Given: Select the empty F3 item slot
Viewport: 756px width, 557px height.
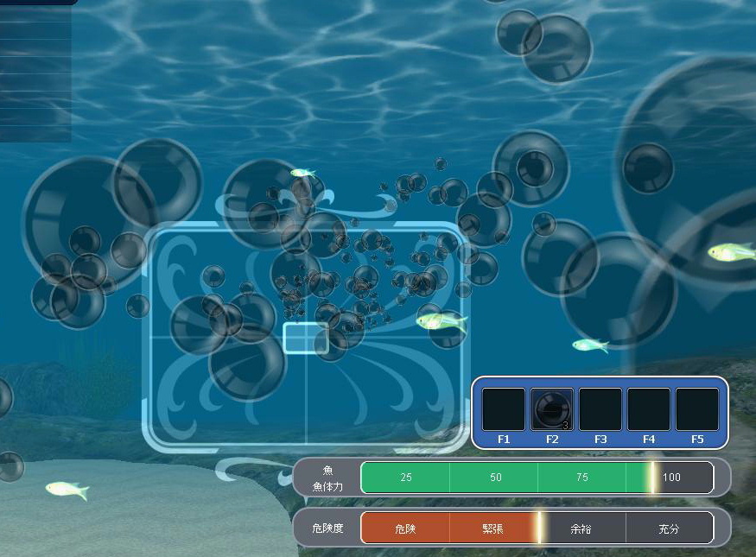Looking at the screenshot, I should click(600, 408).
